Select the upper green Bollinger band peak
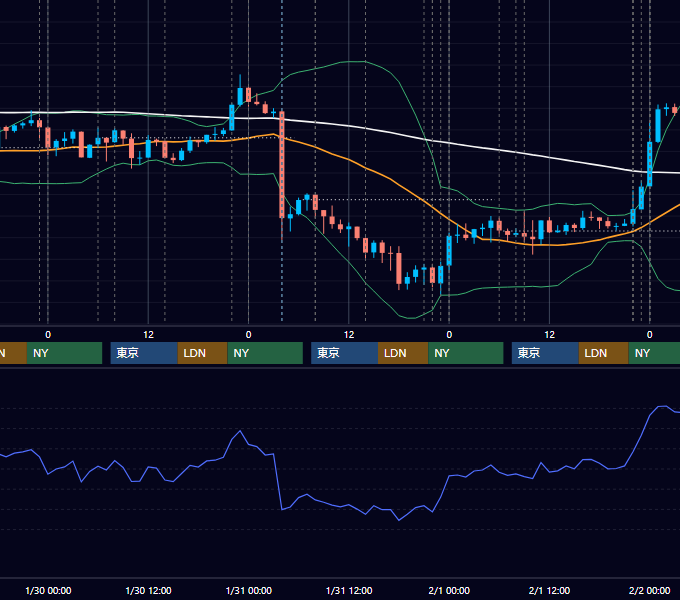This screenshot has width=680, height=600. tap(356, 62)
